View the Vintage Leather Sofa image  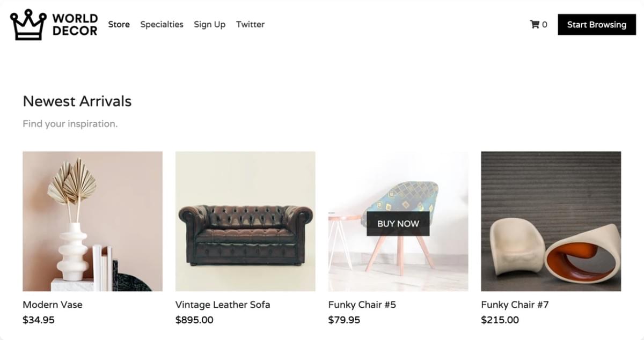tap(245, 221)
